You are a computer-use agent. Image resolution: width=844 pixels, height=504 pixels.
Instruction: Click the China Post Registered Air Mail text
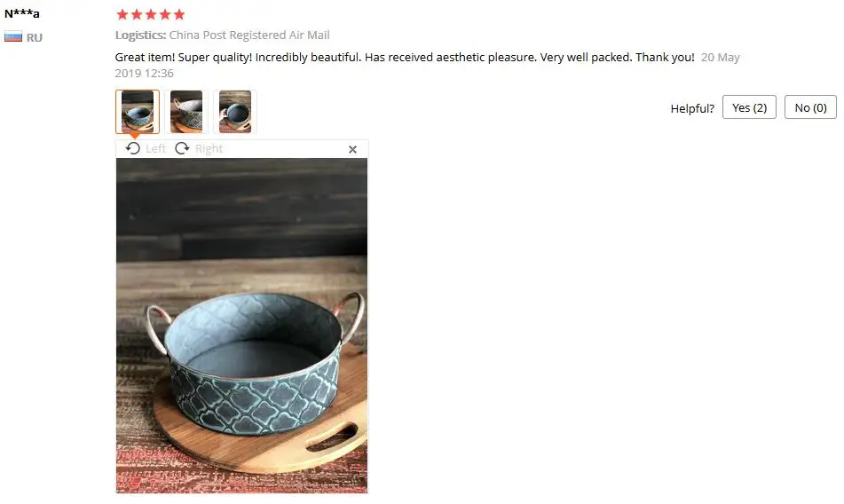pyautogui.click(x=249, y=35)
